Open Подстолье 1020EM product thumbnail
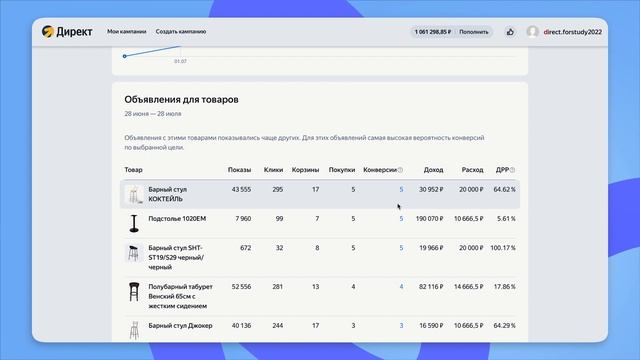The width and height of the screenshot is (640, 360). coord(134,223)
